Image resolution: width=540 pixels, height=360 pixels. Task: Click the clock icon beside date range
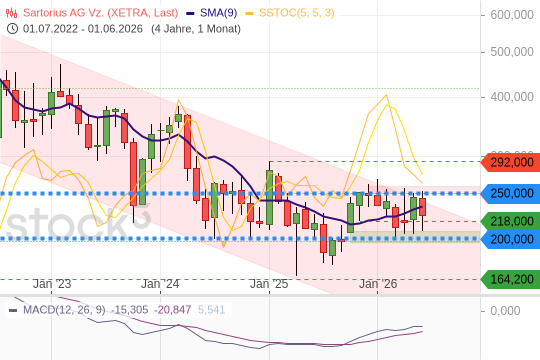pos(12,29)
